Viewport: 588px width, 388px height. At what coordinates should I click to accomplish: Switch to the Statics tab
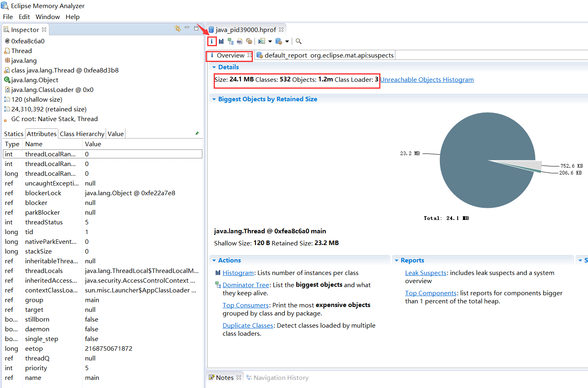[14, 134]
